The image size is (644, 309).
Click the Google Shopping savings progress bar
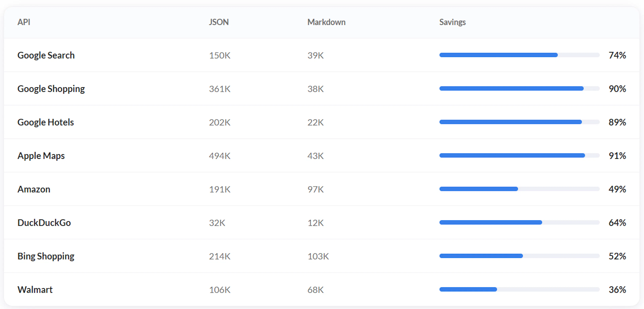[520, 89]
